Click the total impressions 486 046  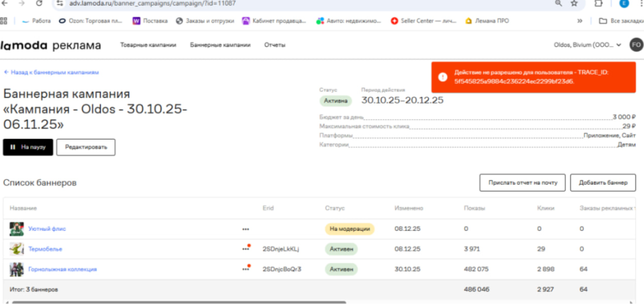click(477, 289)
